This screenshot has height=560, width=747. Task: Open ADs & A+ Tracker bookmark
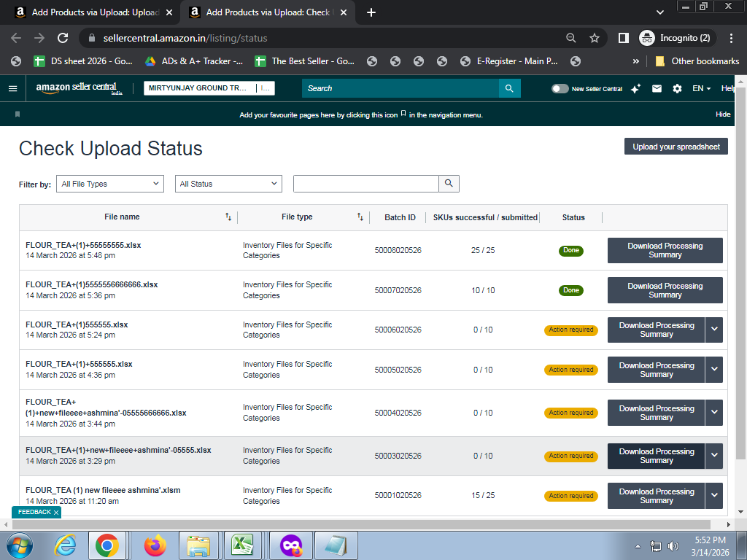194,61
